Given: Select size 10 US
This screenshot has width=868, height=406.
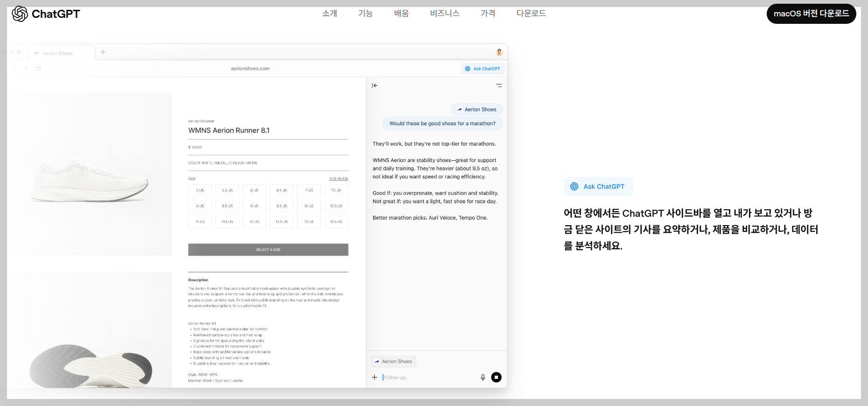Looking at the screenshot, I should coord(309,206).
